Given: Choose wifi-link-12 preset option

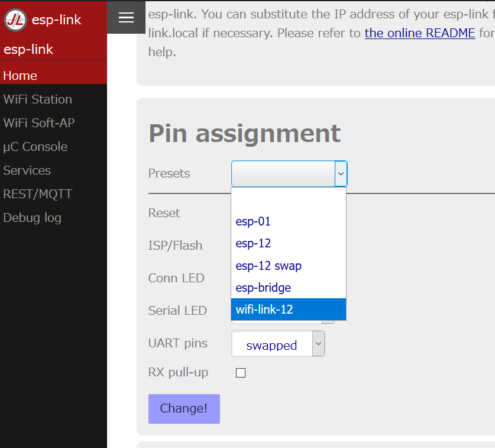Looking at the screenshot, I should point(289,310).
